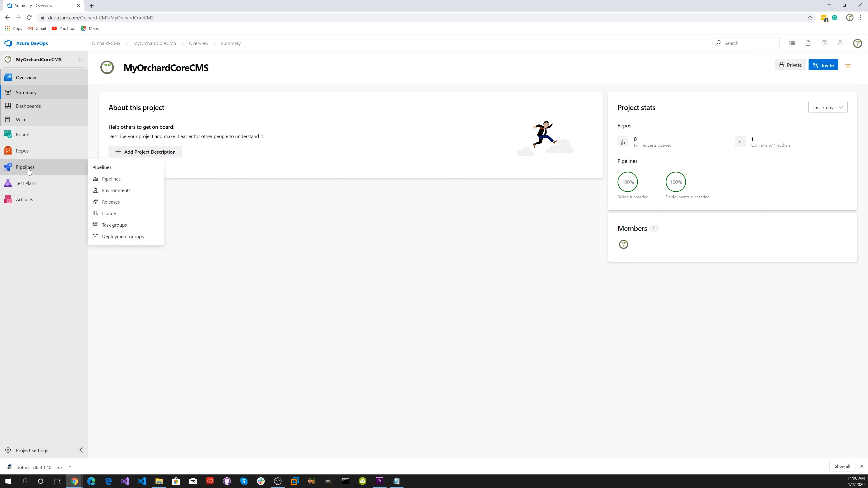
Task: Open Test Plans in the sidebar
Action: (44, 183)
